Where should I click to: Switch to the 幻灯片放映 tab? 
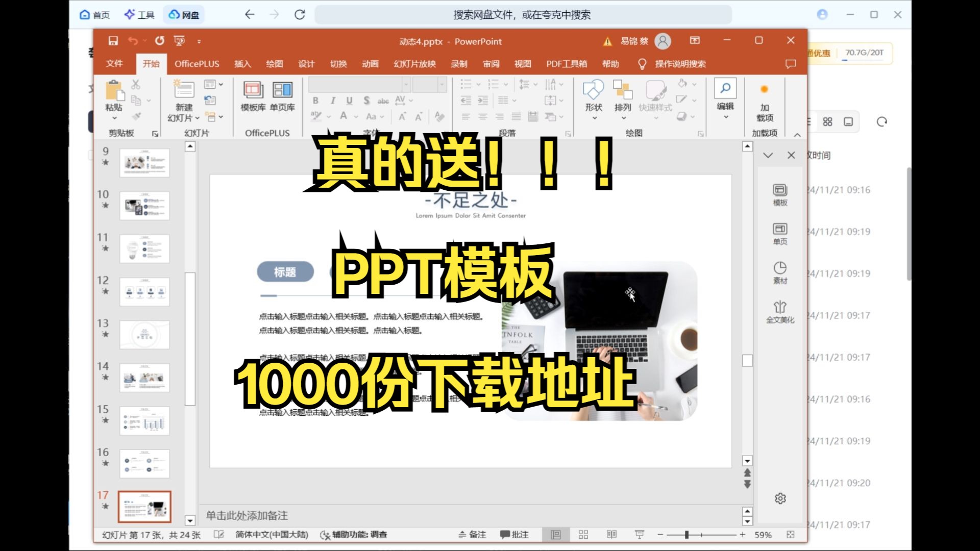[x=414, y=64]
